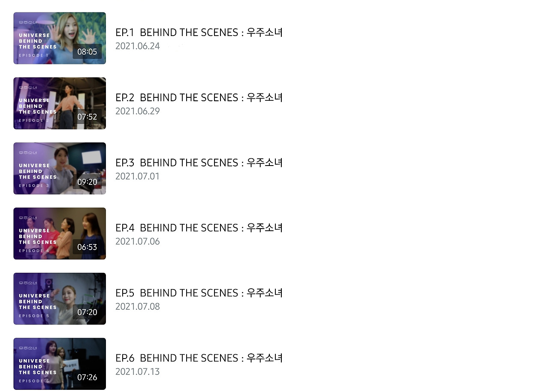Click the 07:52 duration badge
549x392 pixels.
[87, 117]
